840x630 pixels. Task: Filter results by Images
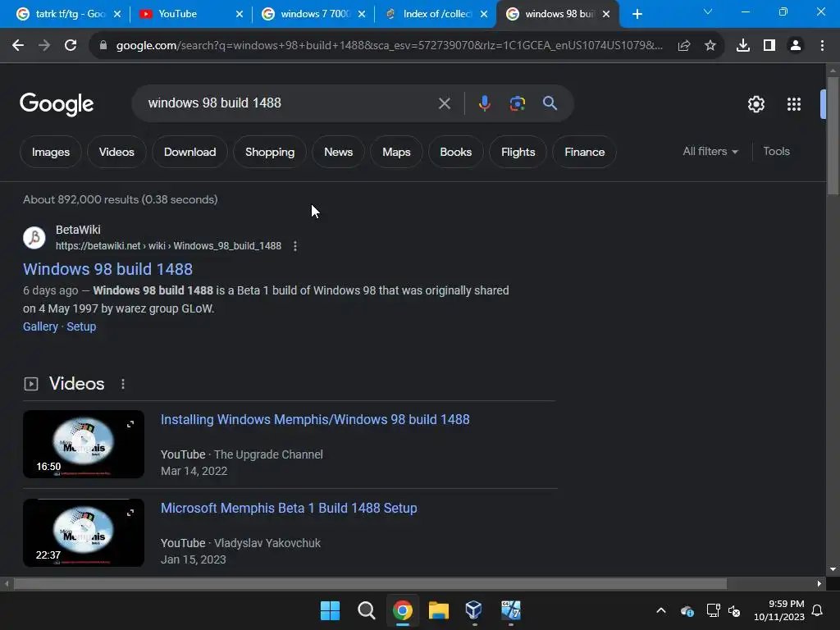pos(50,152)
